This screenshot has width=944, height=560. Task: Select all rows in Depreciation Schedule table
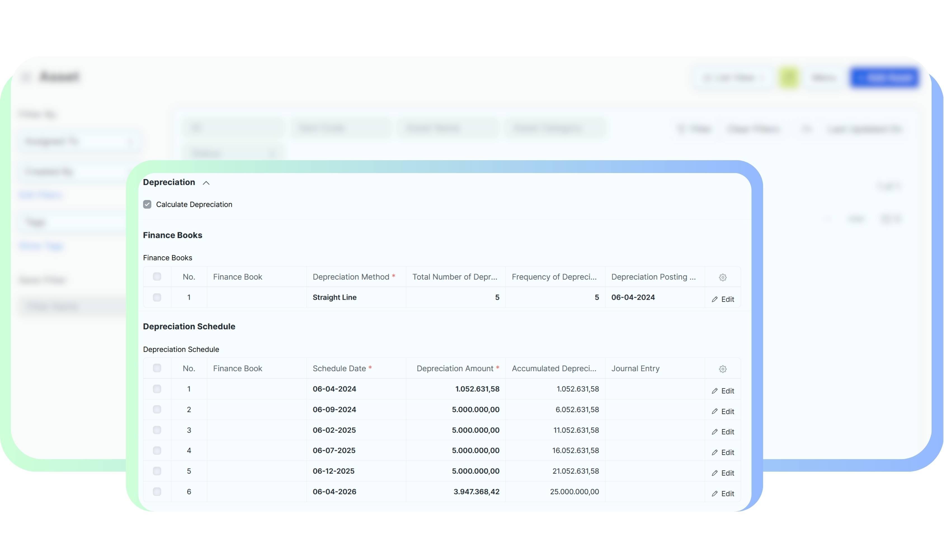pyautogui.click(x=157, y=368)
